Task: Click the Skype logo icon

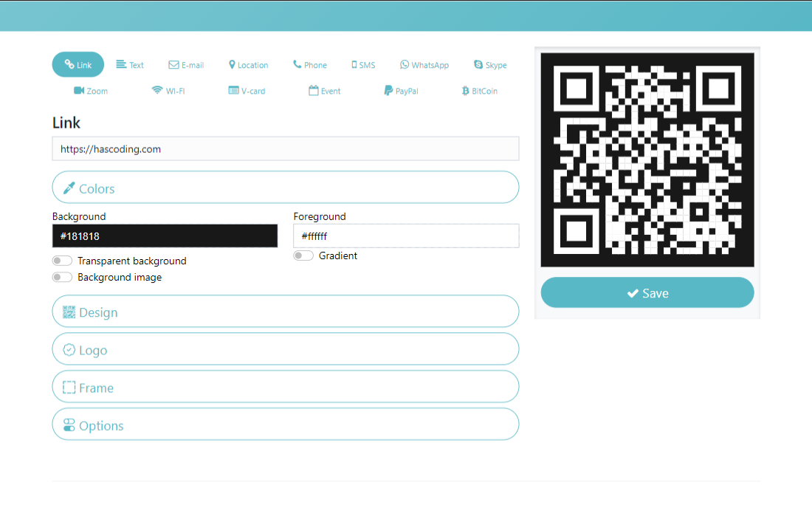Action: pos(478,65)
